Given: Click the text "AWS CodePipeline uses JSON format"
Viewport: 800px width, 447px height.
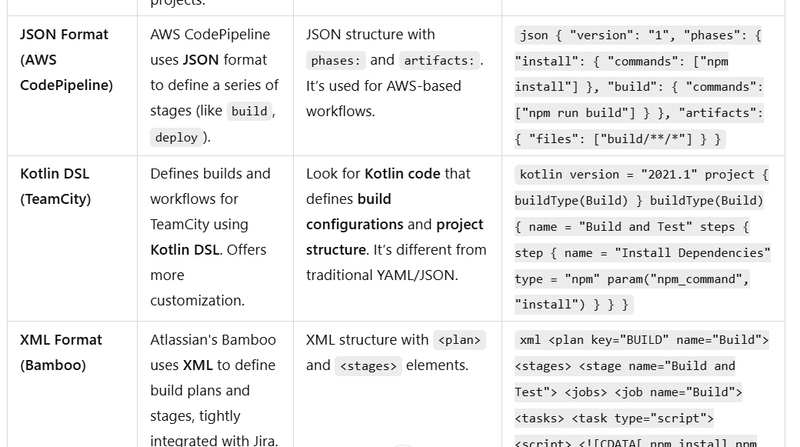Looking at the screenshot, I should click(x=210, y=47).
